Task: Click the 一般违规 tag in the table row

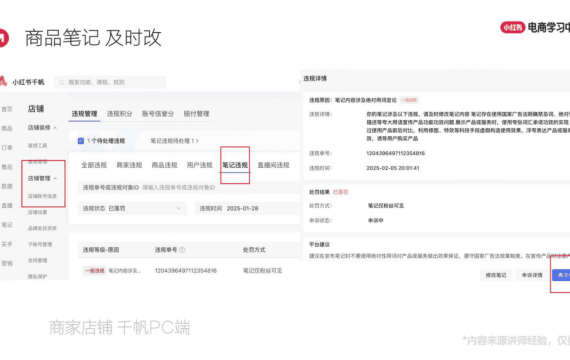Action: (95, 271)
